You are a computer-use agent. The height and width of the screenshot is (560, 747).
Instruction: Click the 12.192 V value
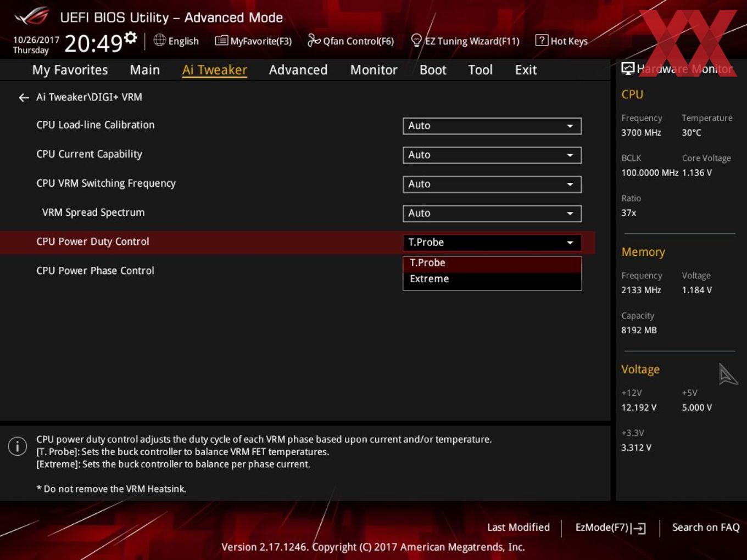(639, 407)
